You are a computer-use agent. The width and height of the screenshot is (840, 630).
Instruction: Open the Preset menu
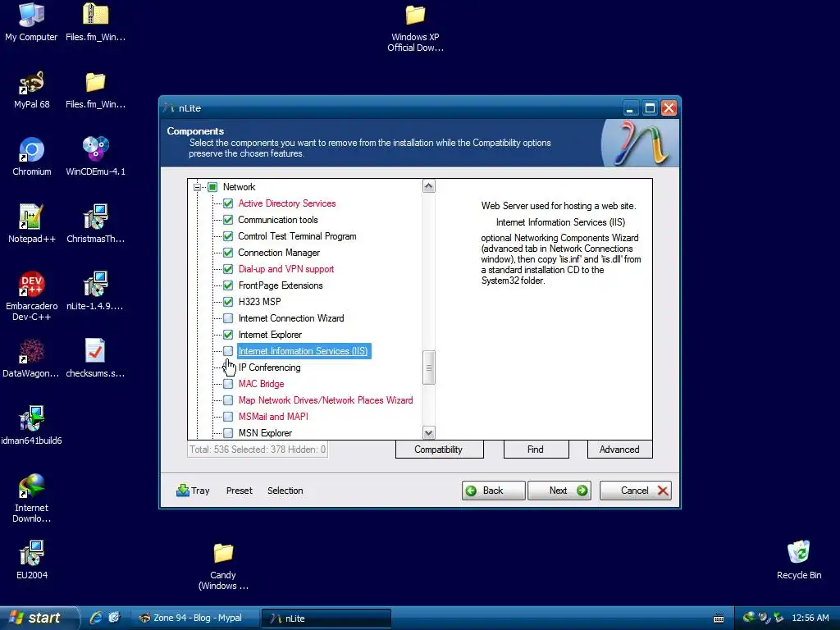pos(239,491)
